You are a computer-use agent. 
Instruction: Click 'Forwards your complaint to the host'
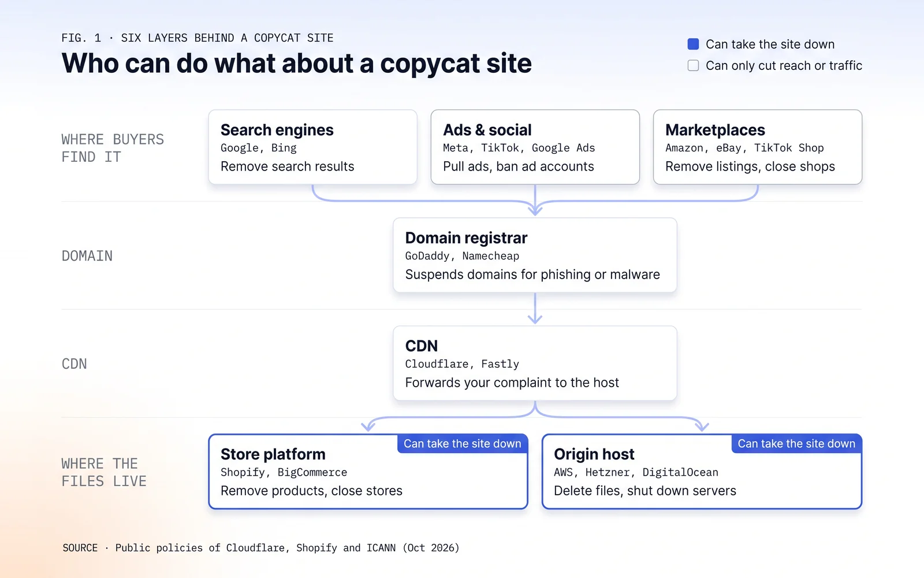(x=512, y=383)
